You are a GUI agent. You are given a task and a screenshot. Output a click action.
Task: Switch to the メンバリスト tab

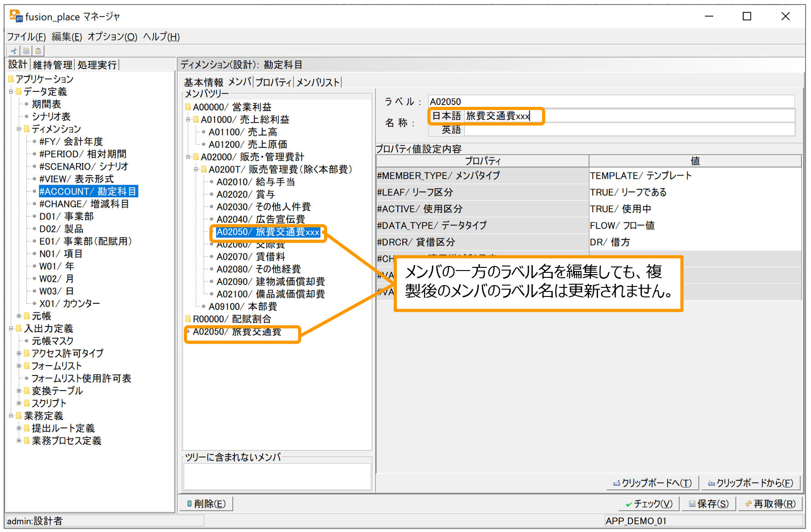click(318, 82)
